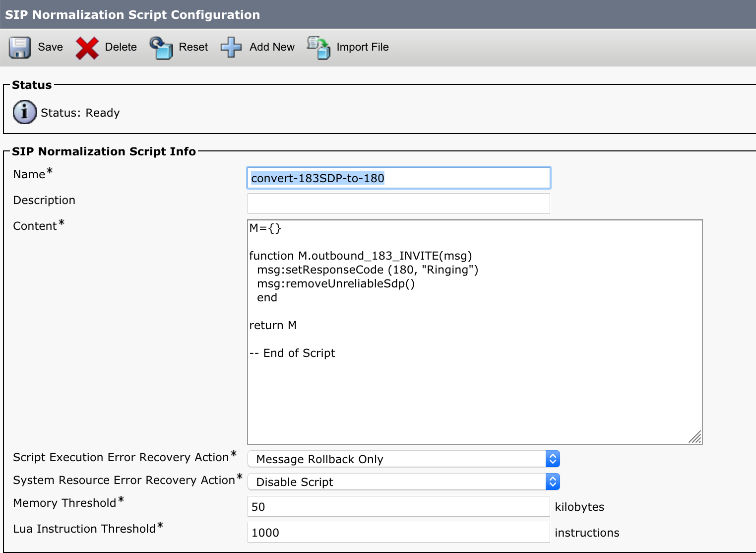The image size is (756, 553).
Task: Click the System Resource Error dropdown arrow icon
Action: [552, 482]
